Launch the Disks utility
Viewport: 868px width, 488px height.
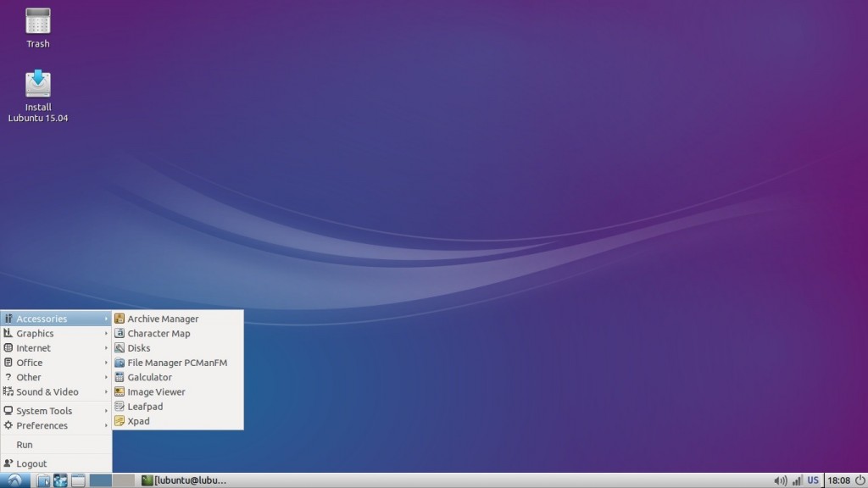[136, 347]
